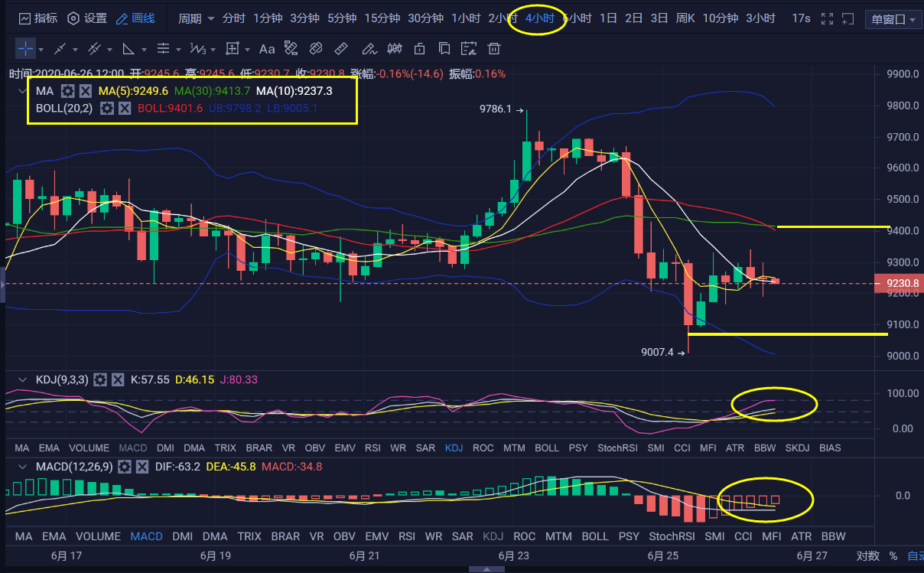
Task: Open MA indicator gear settings
Action: pyautogui.click(x=68, y=90)
